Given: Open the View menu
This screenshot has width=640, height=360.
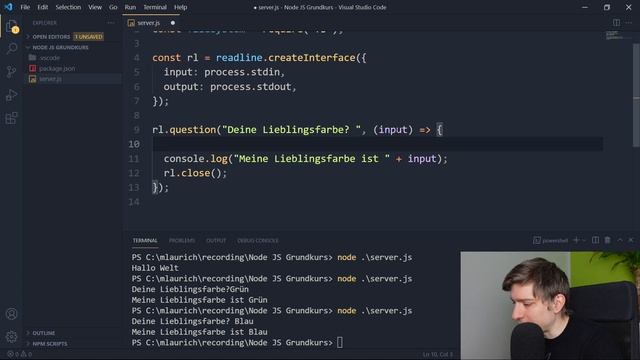Looking at the screenshot, I should point(95,7).
